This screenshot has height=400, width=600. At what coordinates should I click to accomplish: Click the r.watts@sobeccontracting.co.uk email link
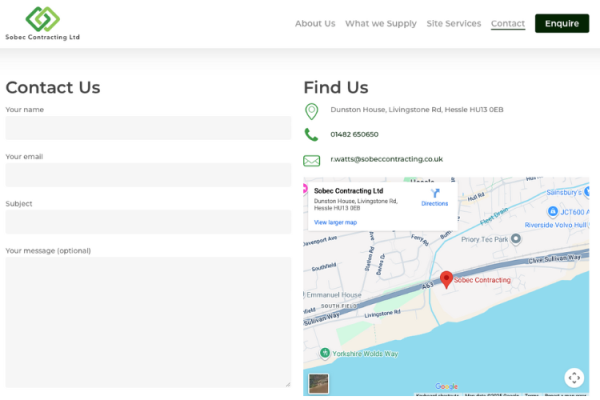(386, 159)
